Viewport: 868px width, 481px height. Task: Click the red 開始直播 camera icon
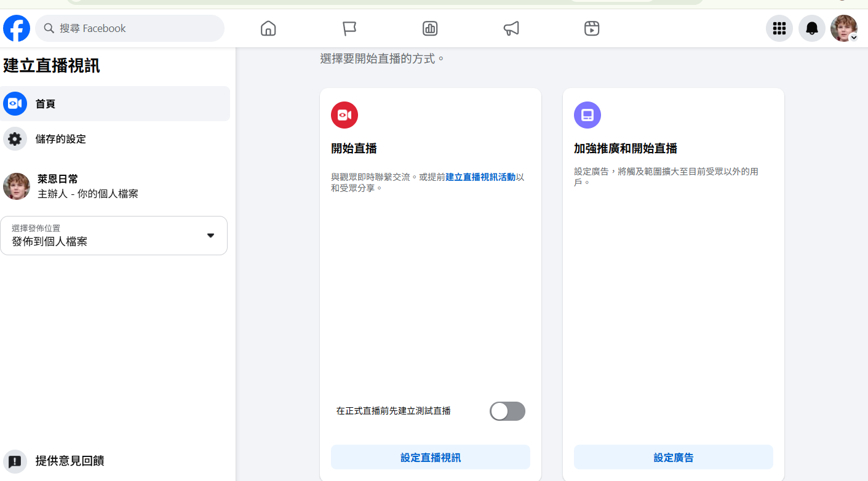[x=344, y=115]
